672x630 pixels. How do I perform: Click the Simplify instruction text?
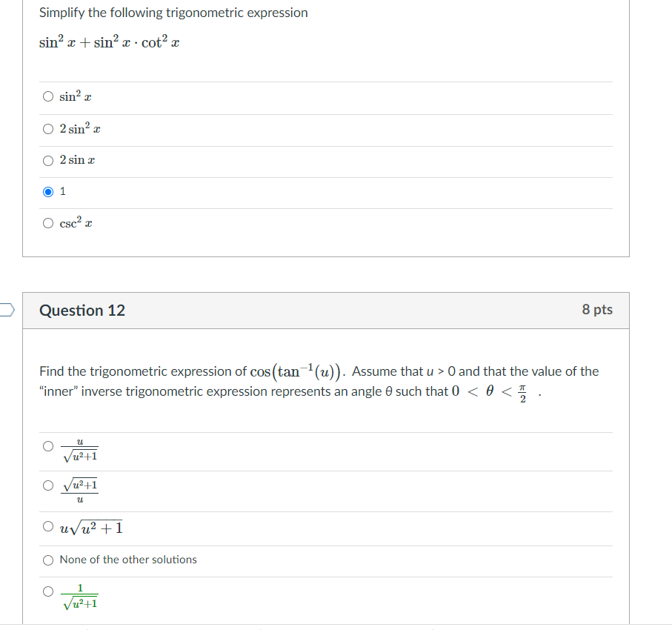pos(173,13)
